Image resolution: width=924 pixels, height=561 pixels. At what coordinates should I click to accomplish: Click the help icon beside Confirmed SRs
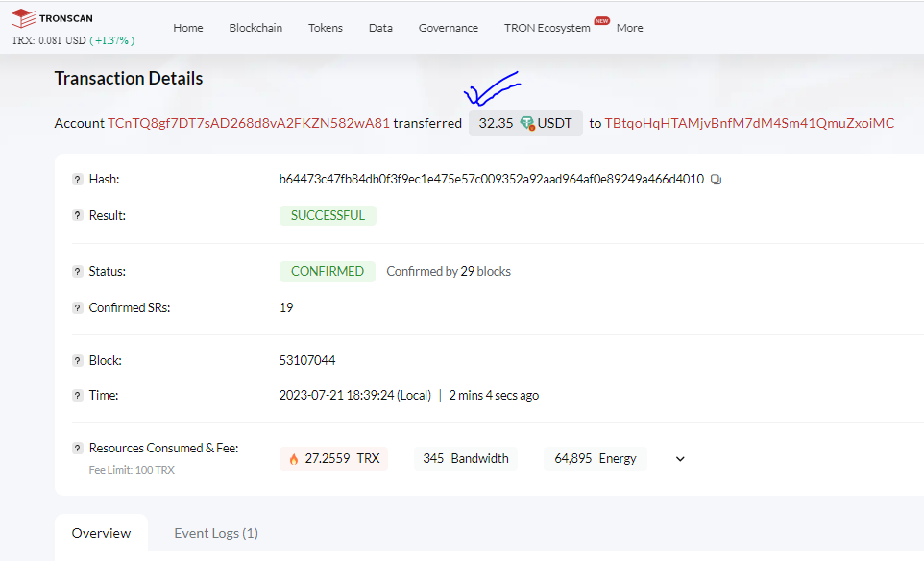[x=77, y=308]
